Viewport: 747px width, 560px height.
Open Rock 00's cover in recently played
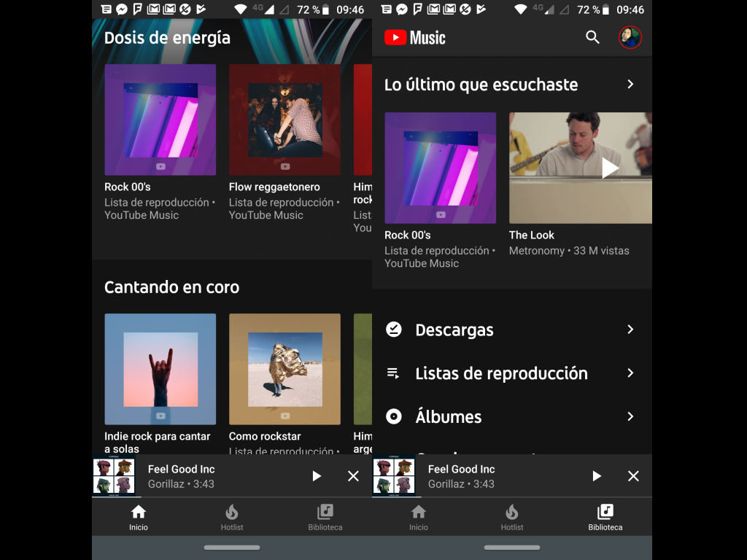[440, 168]
